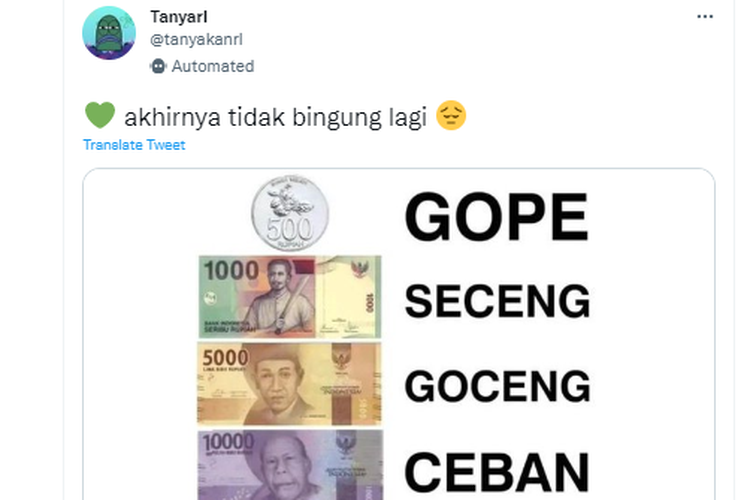Image resolution: width=750 pixels, height=500 pixels.
Task: Click the 10000 rupiah banknote image
Action: pyautogui.click(x=290, y=465)
